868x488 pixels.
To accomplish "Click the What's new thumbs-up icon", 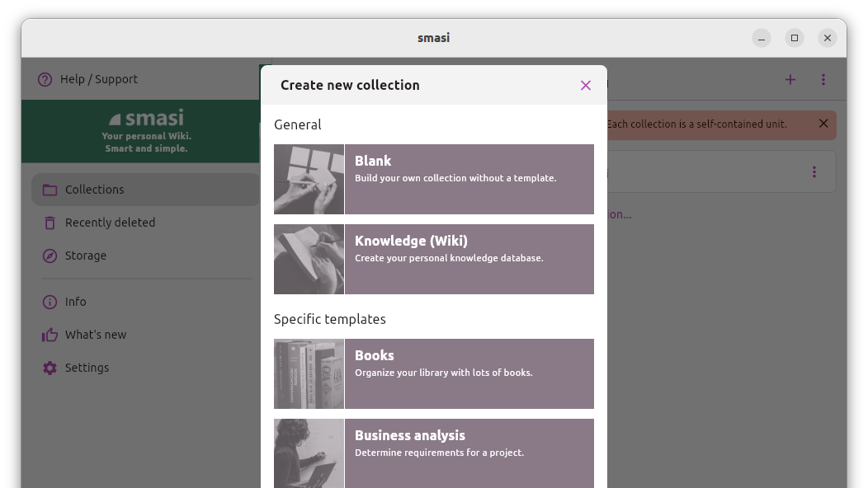I will (50, 335).
